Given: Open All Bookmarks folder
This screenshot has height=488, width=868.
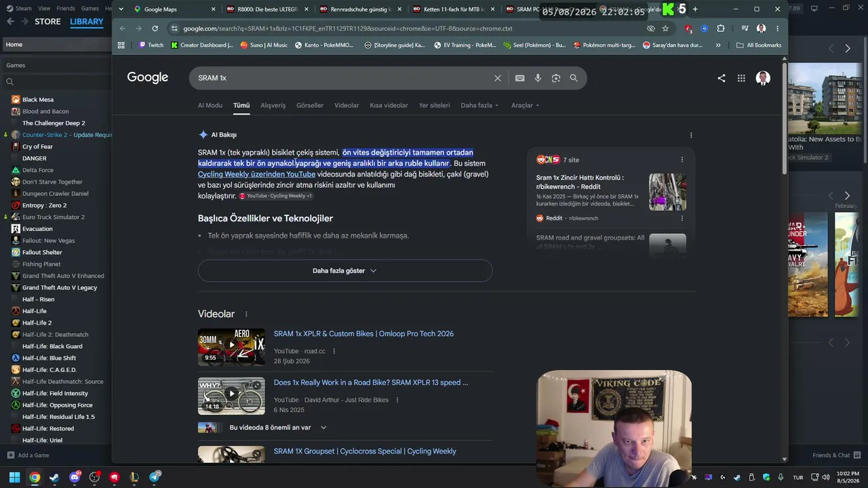Looking at the screenshot, I should point(758,45).
